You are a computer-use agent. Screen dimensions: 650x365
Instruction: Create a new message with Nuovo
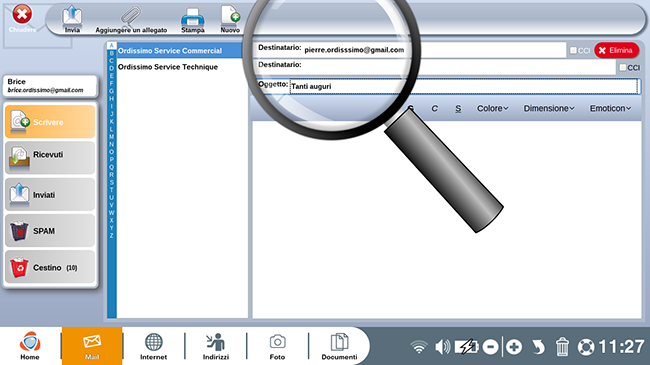pos(230,19)
